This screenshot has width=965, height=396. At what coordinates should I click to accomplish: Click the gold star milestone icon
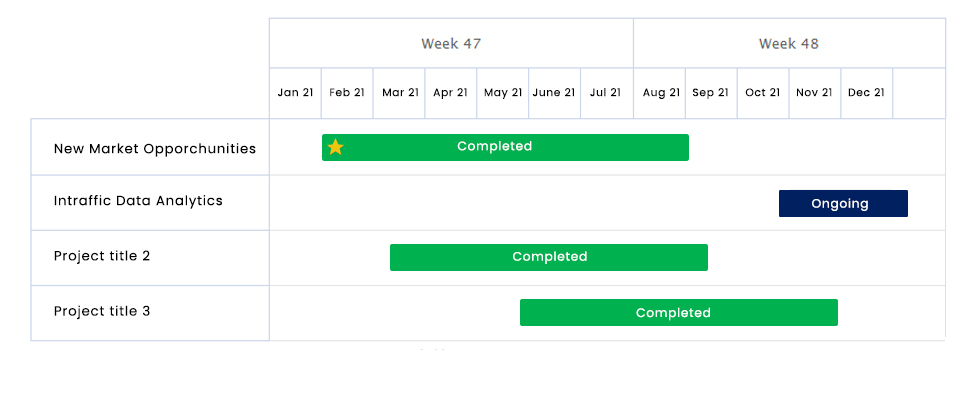click(x=335, y=147)
